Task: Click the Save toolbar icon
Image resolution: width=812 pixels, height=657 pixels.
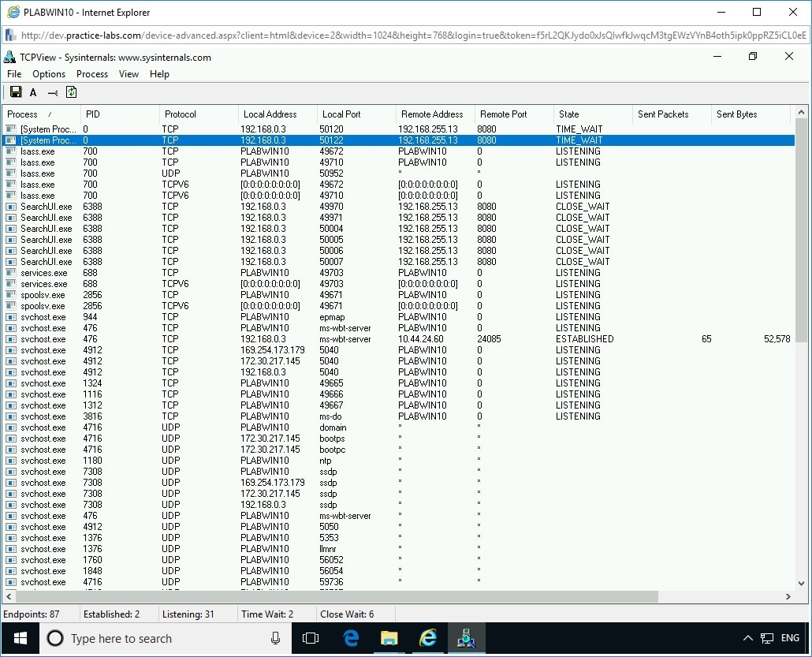Action: pyautogui.click(x=15, y=91)
